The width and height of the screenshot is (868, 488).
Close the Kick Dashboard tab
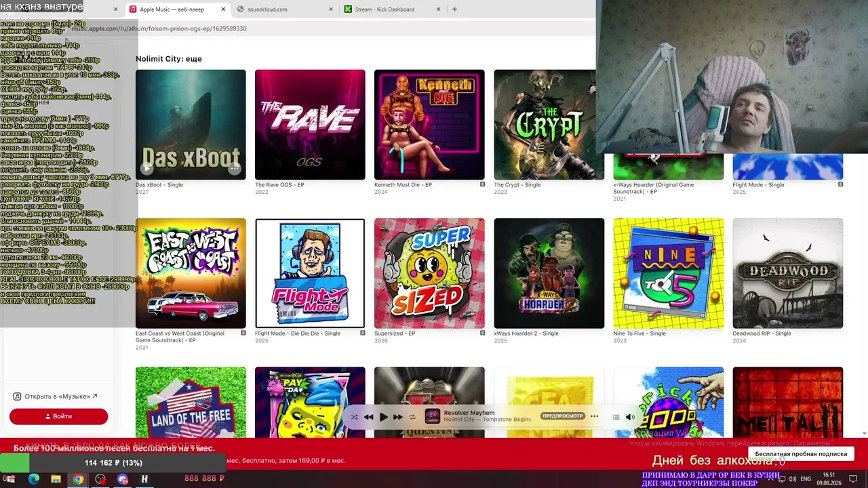(438, 9)
